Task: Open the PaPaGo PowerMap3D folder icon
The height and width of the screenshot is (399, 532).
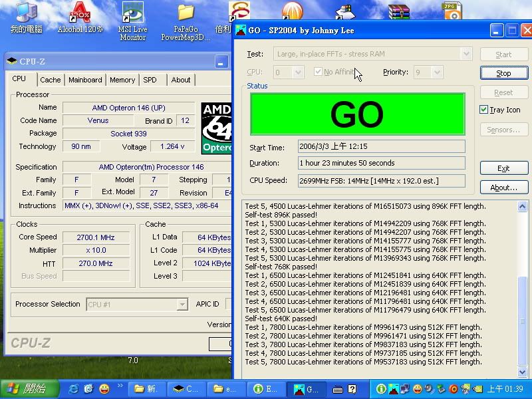Action: 186,21
